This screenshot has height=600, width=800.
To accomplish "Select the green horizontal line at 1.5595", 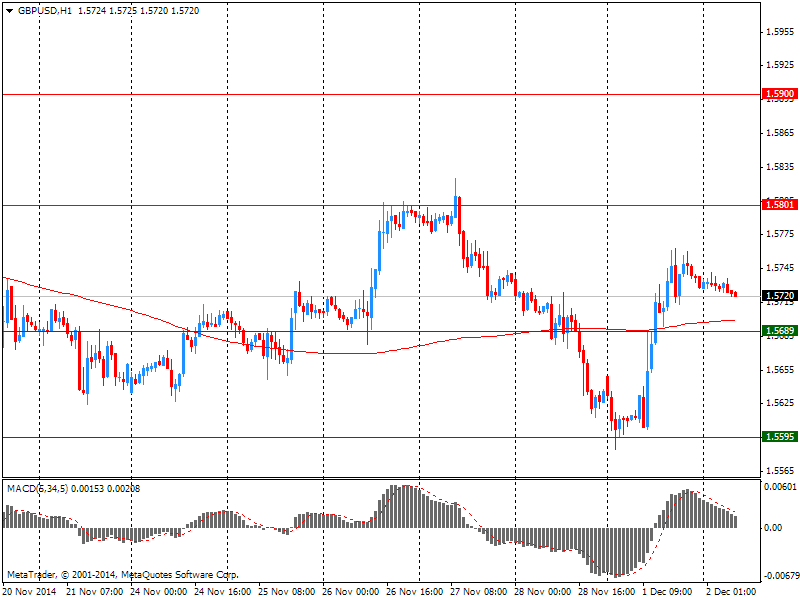I will (381, 437).
